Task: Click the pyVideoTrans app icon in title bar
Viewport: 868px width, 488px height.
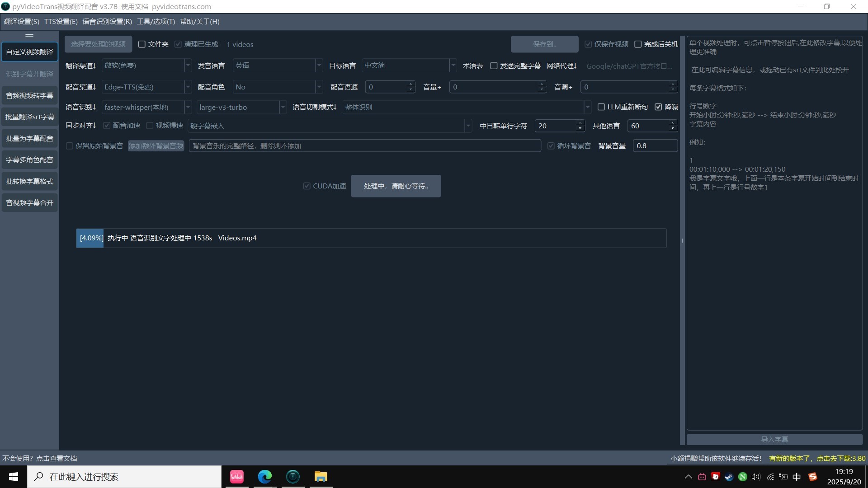Action: pyautogui.click(x=5, y=6)
